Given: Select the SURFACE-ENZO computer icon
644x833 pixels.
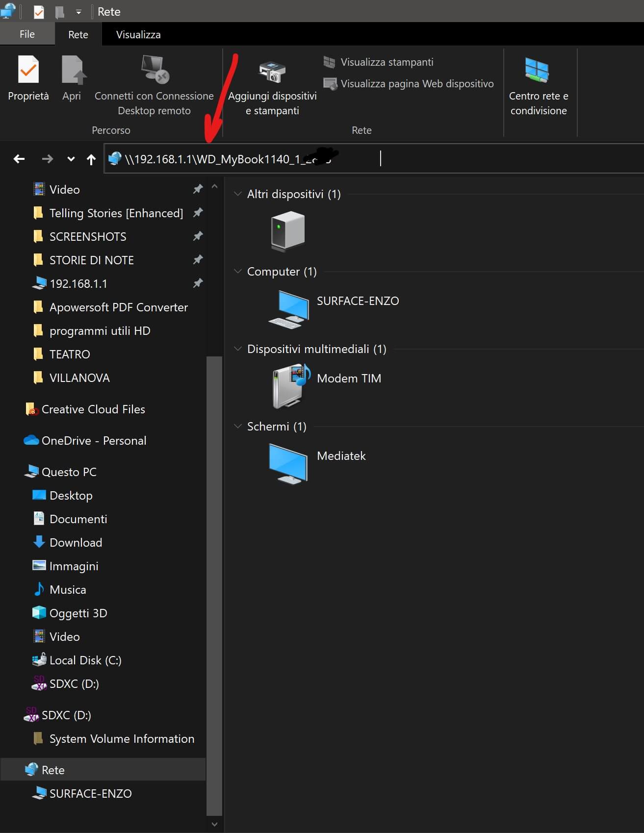Looking at the screenshot, I should pos(289,308).
